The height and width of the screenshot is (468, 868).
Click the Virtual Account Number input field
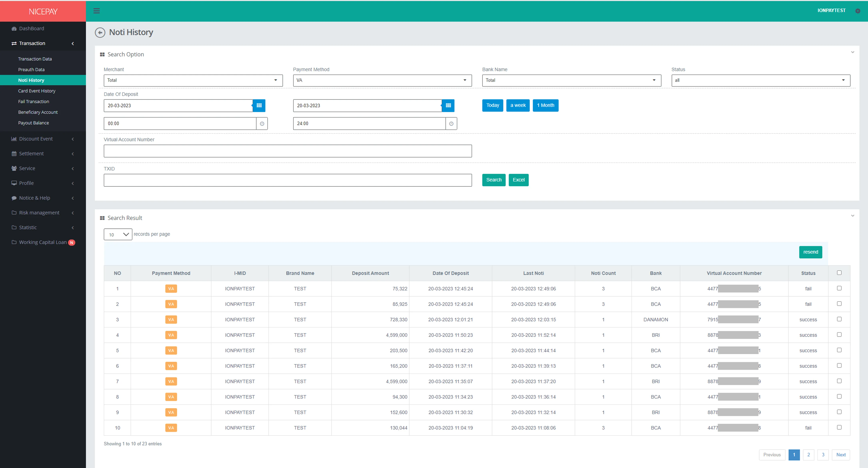point(287,151)
